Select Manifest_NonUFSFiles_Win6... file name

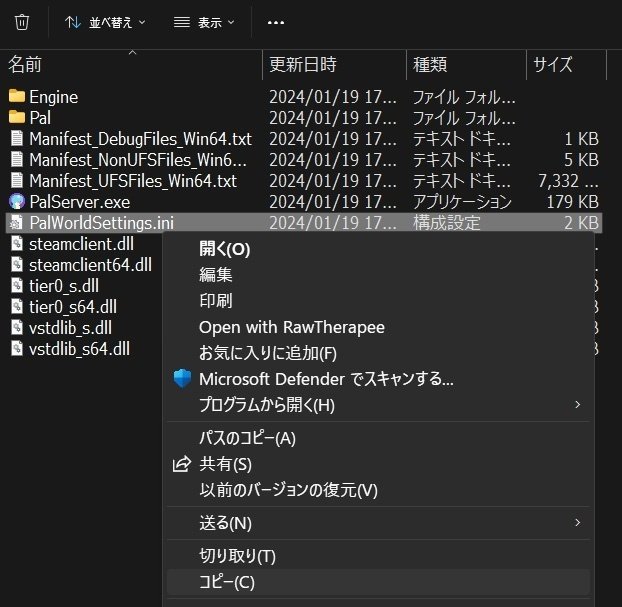138,160
